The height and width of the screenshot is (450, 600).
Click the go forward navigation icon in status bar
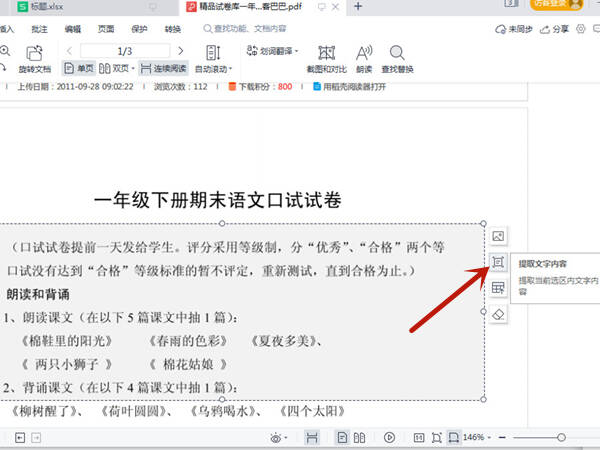click(36, 437)
